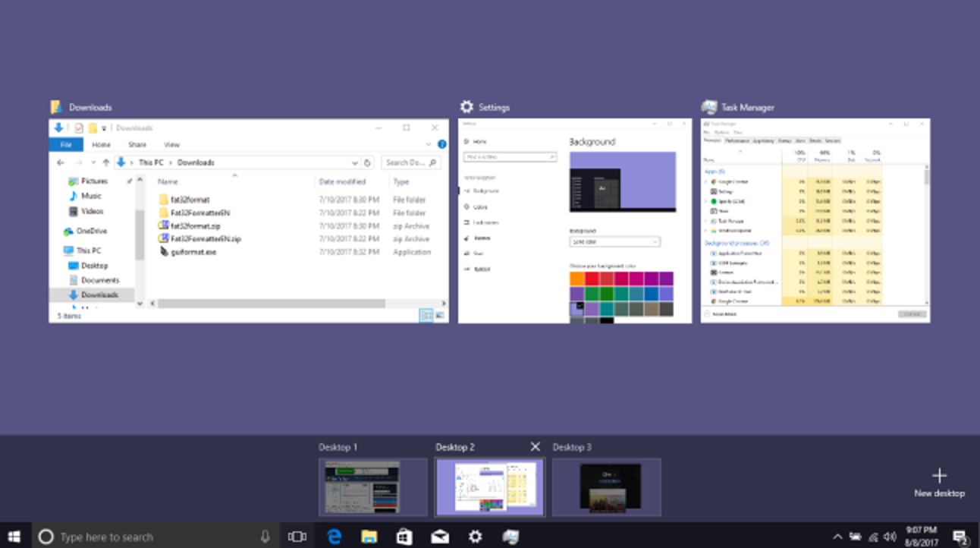The height and width of the screenshot is (548, 980).
Task: Click the Settings gear in the taskbar
Action: (x=475, y=537)
